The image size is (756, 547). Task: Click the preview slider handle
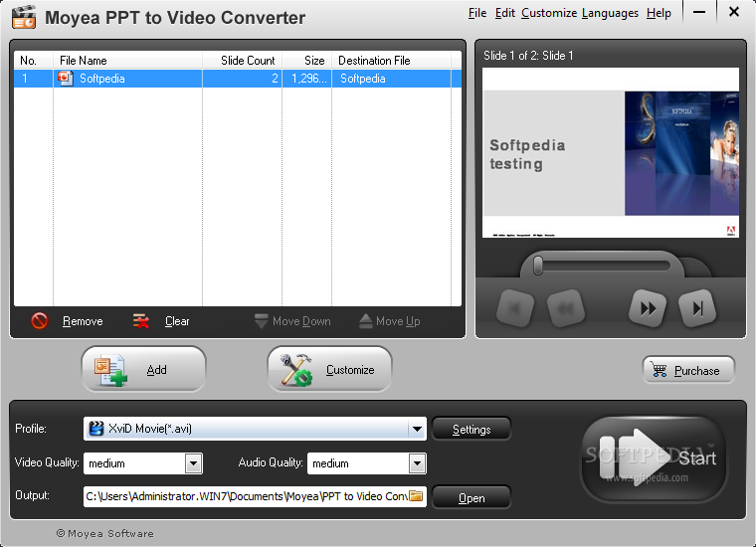(538, 266)
